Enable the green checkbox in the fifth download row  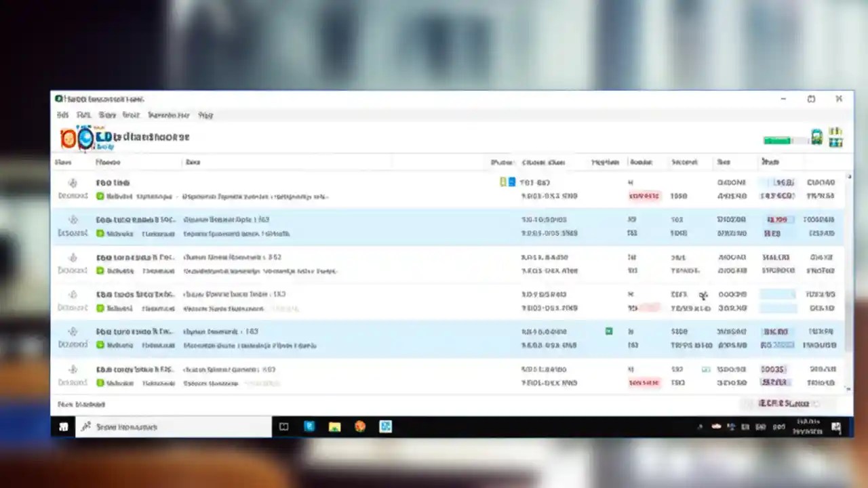(x=608, y=331)
